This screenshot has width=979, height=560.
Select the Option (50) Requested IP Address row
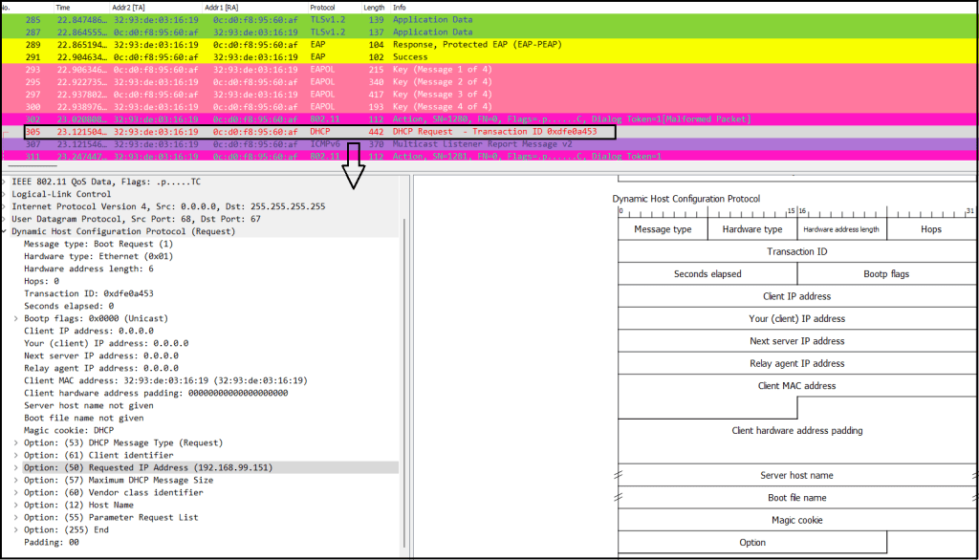(x=148, y=467)
